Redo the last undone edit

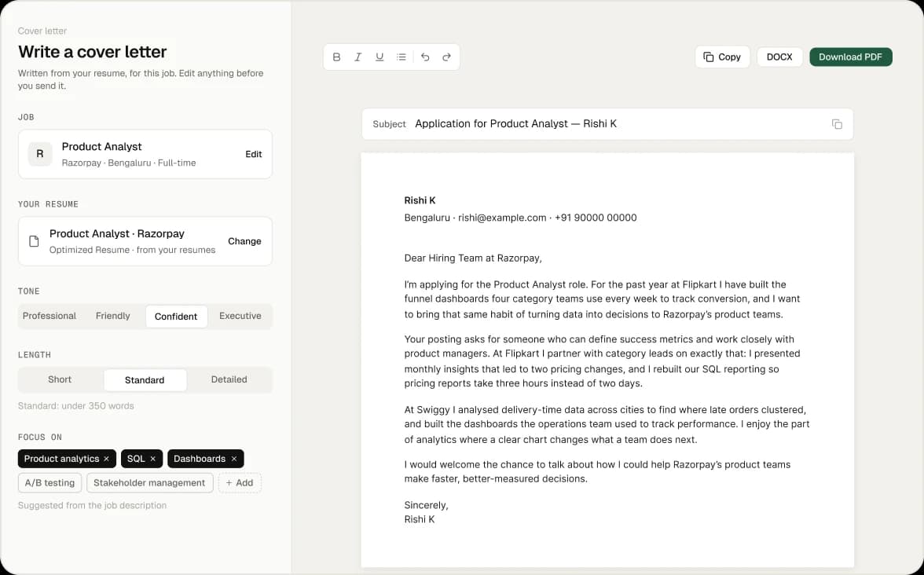(x=446, y=57)
